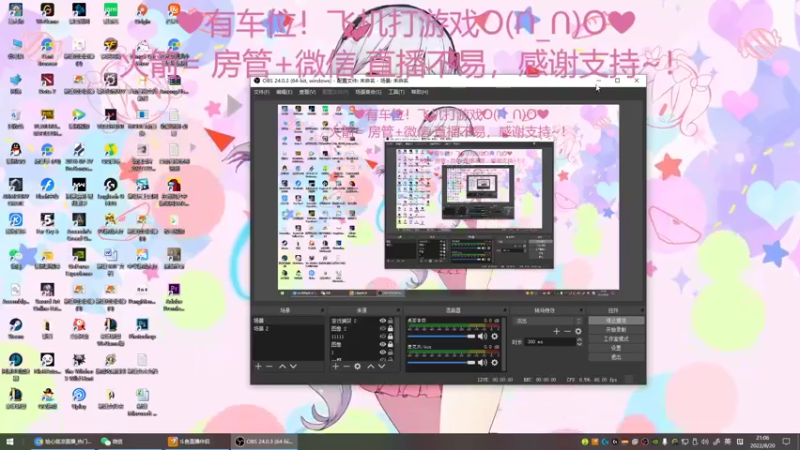This screenshot has width=800, height=450.
Task: Click the 300 ms duration input field
Action: click(x=550, y=342)
